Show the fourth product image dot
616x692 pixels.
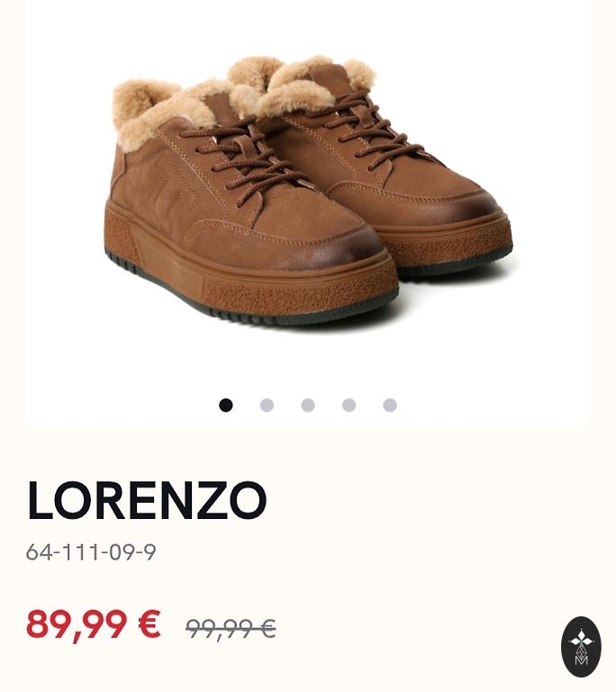click(x=349, y=405)
